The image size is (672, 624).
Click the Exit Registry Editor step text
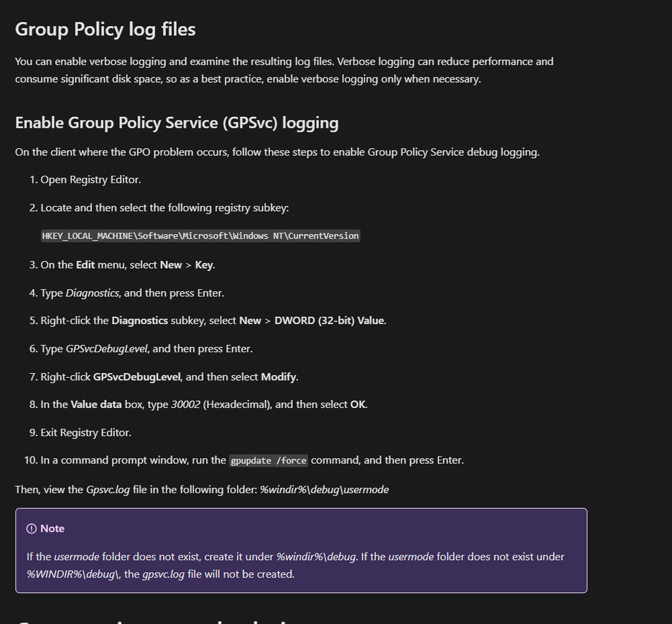click(x=85, y=432)
